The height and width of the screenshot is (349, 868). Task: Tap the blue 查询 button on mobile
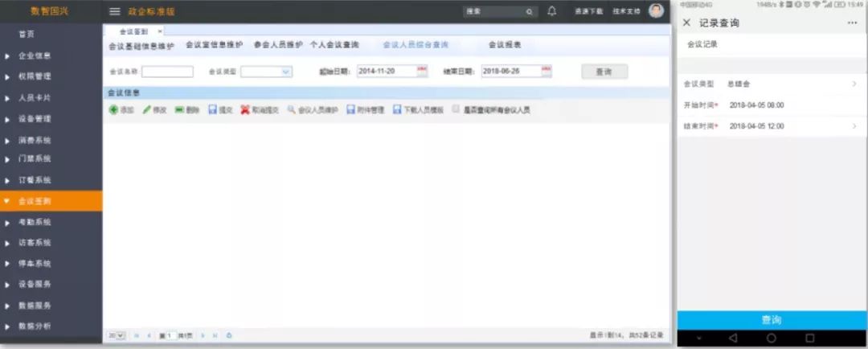tap(771, 320)
